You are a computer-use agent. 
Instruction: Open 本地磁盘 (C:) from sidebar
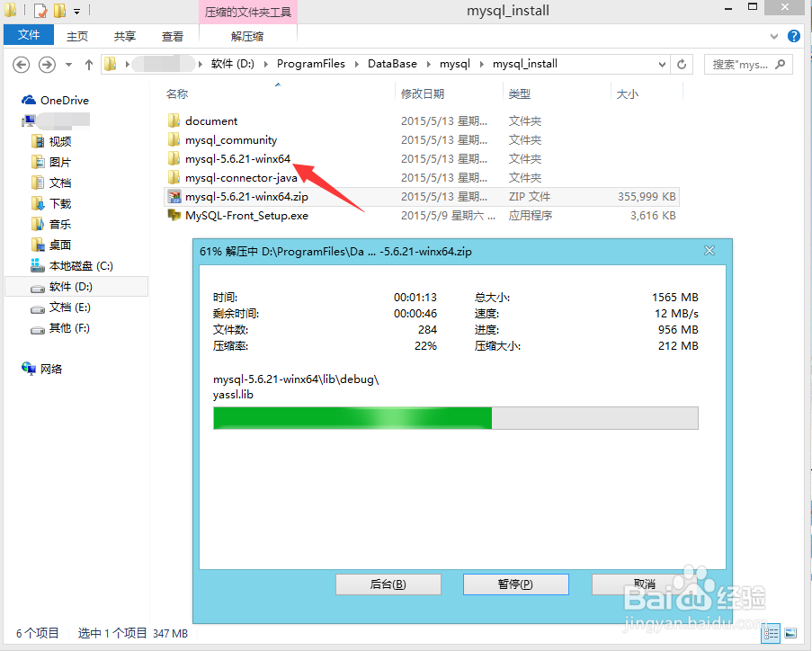click(x=83, y=265)
